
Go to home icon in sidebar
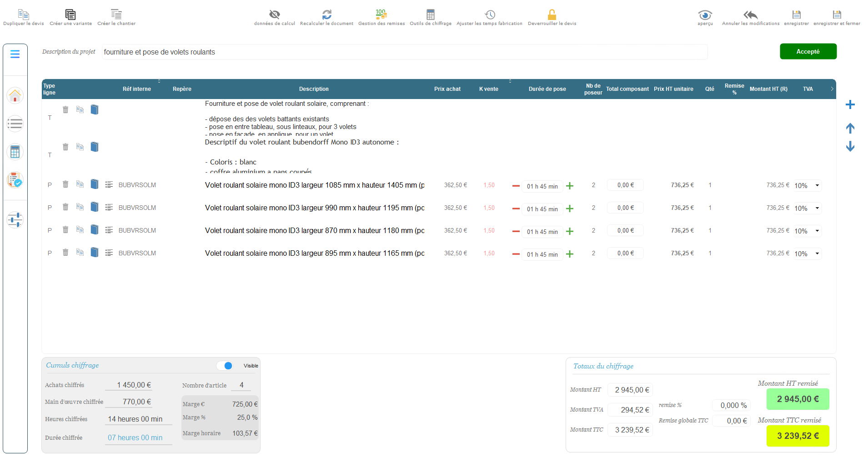[15, 96]
